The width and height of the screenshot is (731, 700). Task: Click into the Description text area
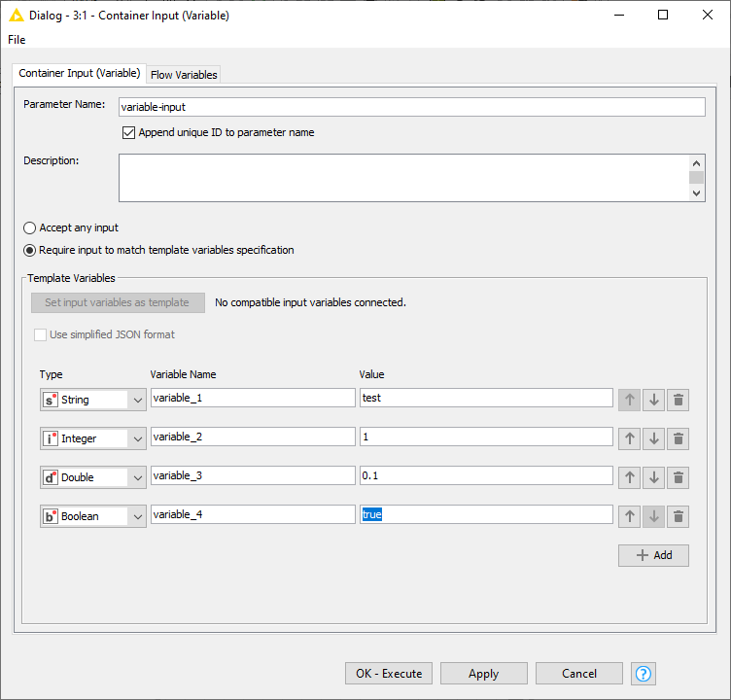pos(403,178)
